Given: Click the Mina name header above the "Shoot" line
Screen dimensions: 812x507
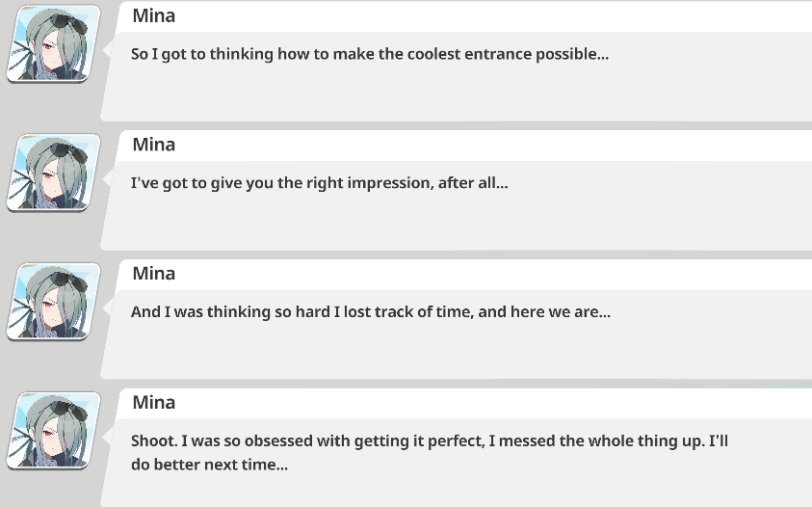Looking at the screenshot, I should [154, 403].
